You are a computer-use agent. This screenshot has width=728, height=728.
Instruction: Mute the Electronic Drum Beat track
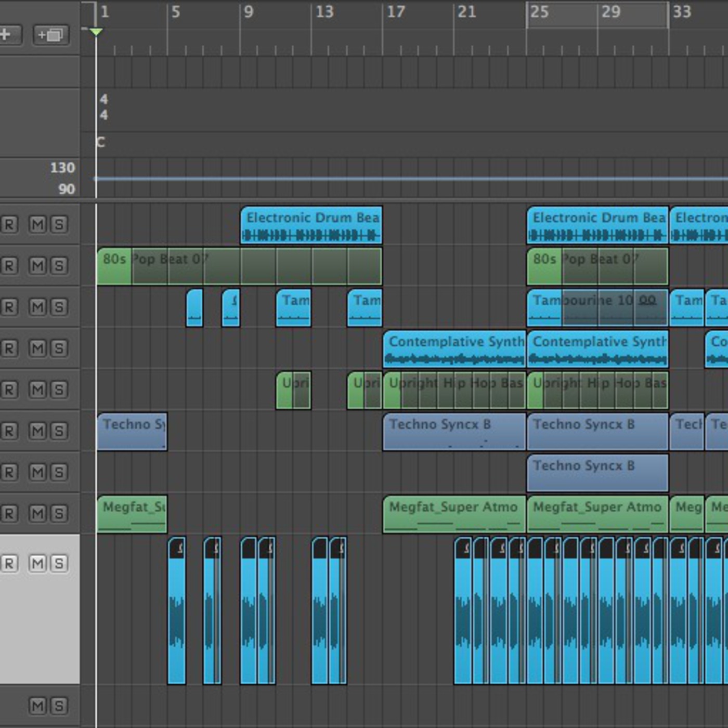37,225
